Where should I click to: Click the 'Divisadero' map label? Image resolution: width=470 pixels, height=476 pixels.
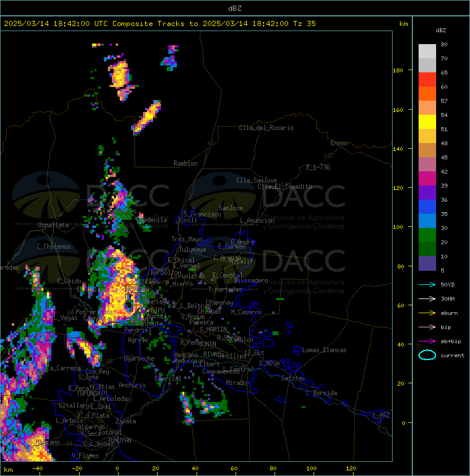point(251,280)
